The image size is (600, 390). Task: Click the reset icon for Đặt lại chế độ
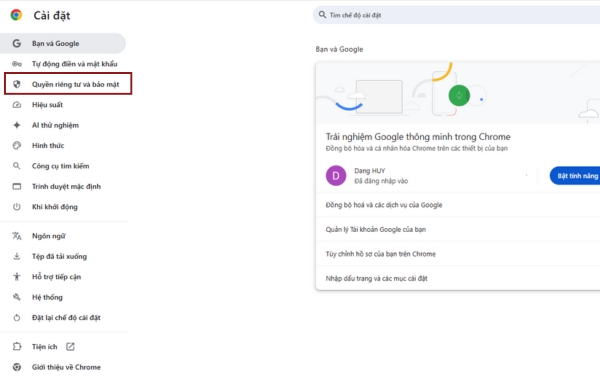(16, 318)
